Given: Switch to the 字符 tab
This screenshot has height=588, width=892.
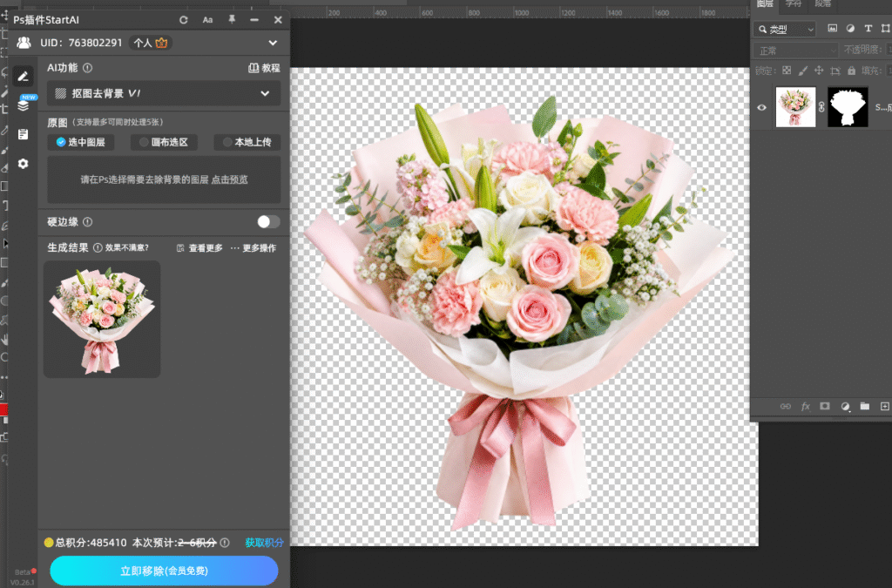Looking at the screenshot, I should 794,4.
